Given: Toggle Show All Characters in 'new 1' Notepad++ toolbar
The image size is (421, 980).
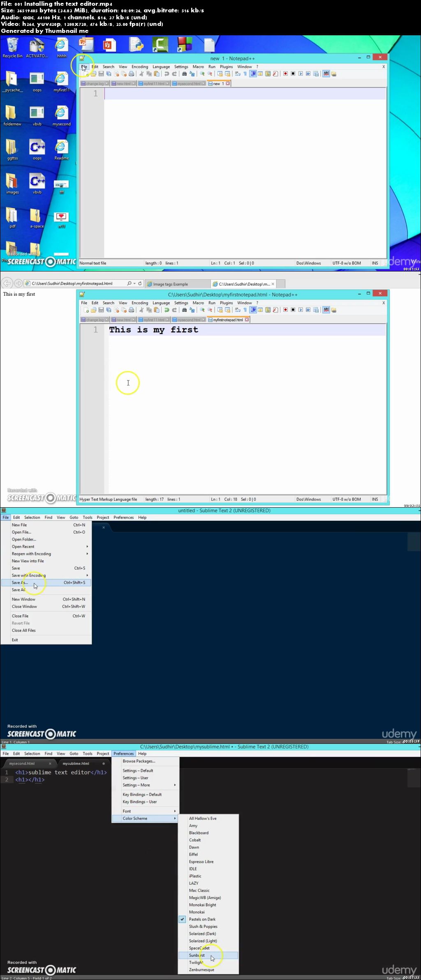Looking at the screenshot, I should tap(245, 74).
